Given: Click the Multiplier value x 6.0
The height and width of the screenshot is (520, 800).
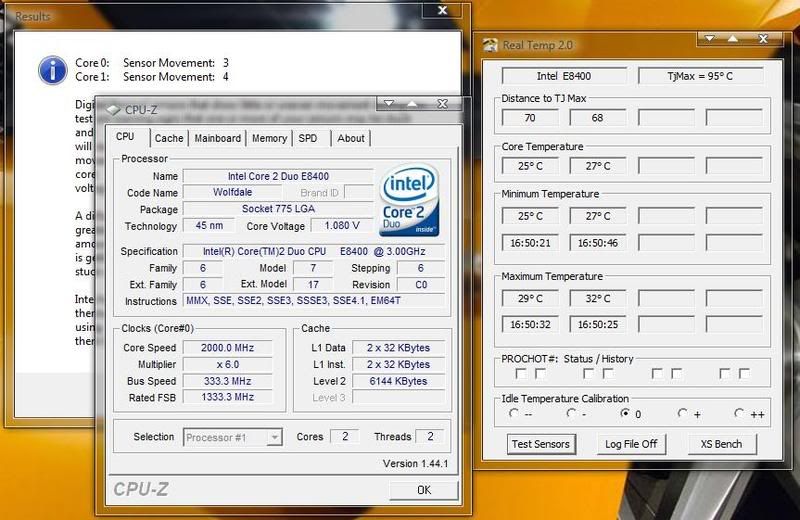Looking at the screenshot, I should click(x=228, y=364).
